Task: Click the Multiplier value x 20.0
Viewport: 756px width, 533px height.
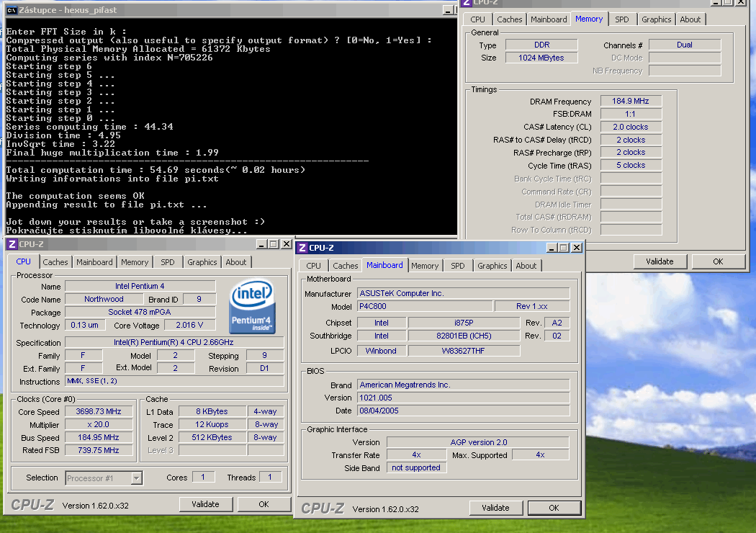Action: [x=99, y=424]
